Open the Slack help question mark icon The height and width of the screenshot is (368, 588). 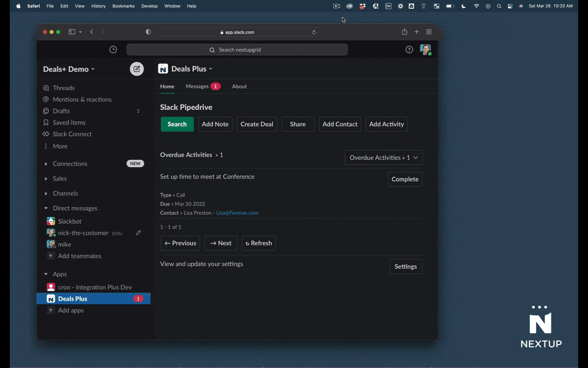pos(409,49)
